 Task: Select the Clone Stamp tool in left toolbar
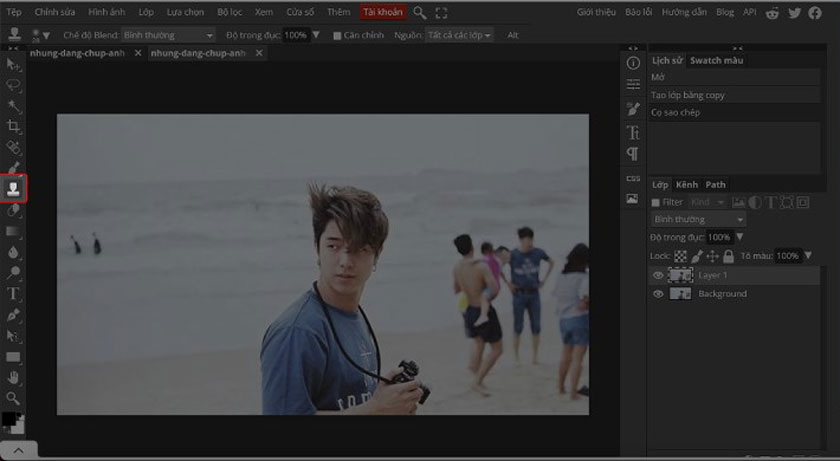click(13, 188)
